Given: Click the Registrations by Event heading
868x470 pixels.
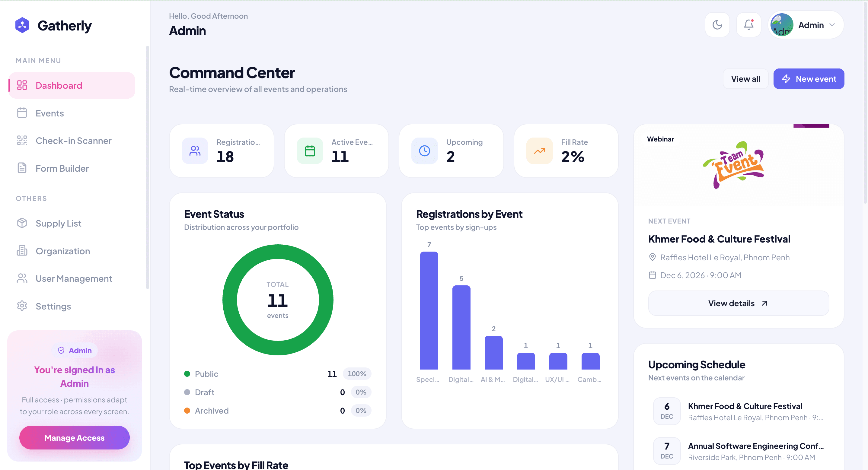Looking at the screenshot, I should [469, 214].
